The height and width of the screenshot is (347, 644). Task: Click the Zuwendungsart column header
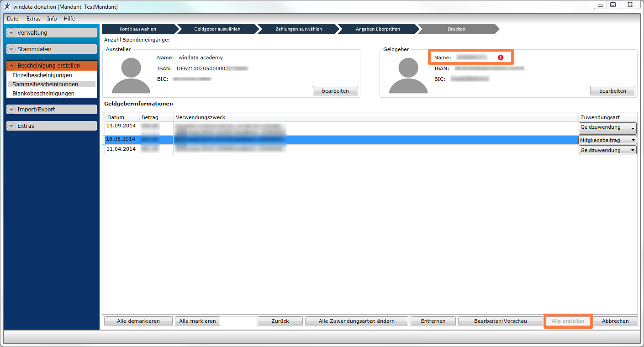(x=607, y=117)
